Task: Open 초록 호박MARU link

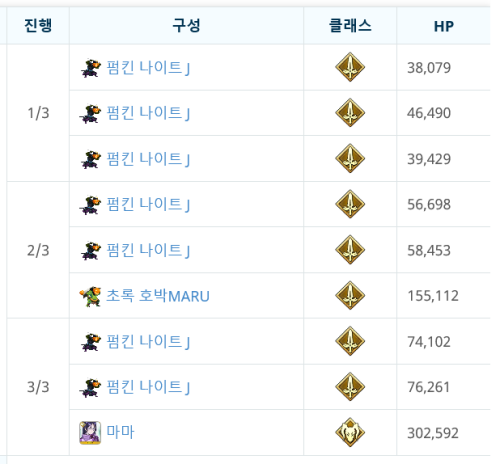Action: click(x=158, y=296)
